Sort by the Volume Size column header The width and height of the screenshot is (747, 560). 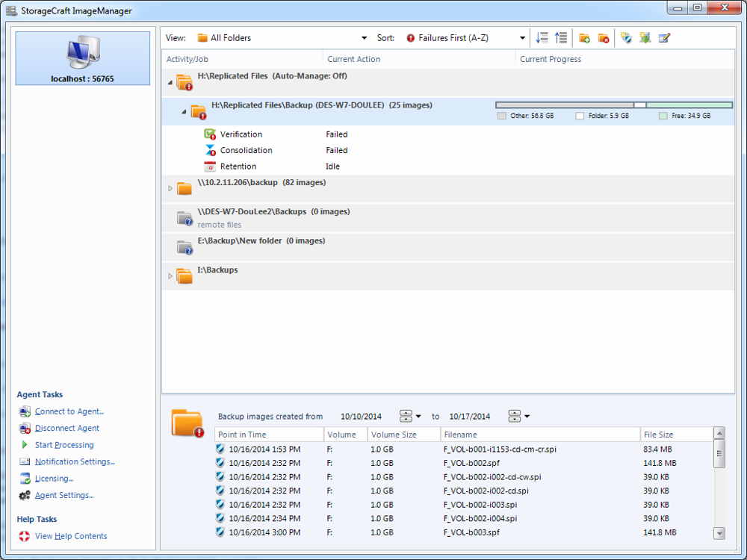tap(404, 435)
